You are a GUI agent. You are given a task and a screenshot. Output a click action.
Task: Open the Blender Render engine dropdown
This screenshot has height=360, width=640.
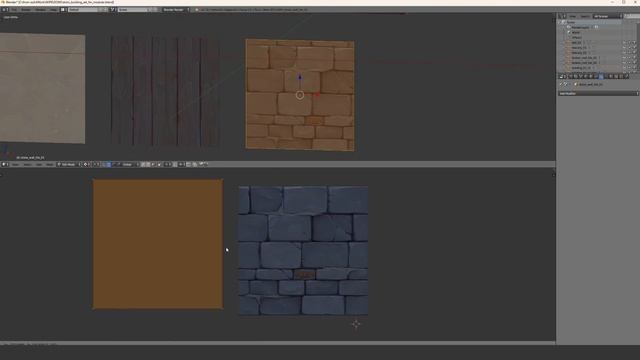176,9
